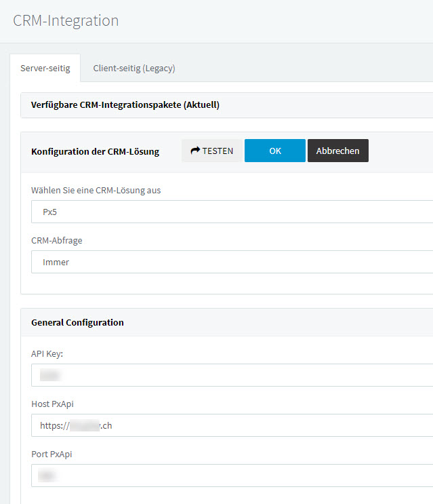Click the General Configuration section header
Screen dimensions: 433x504
point(77,322)
